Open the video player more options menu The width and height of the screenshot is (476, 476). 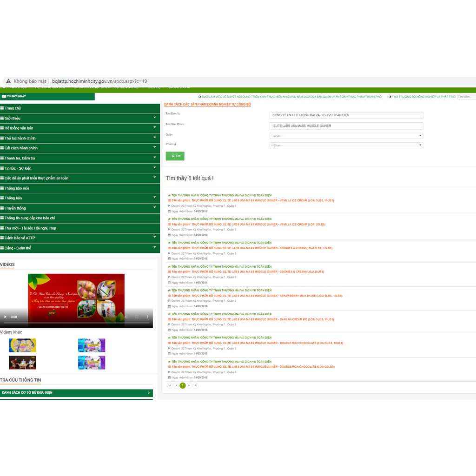[x=148, y=317]
